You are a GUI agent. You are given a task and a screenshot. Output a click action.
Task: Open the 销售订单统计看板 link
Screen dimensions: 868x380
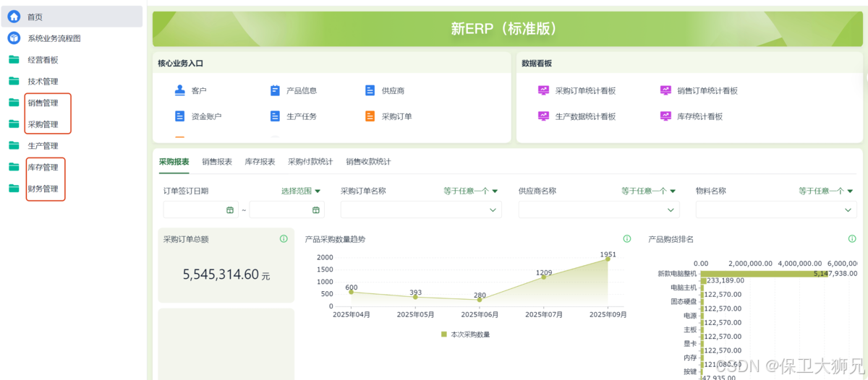click(x=707, y=91)
